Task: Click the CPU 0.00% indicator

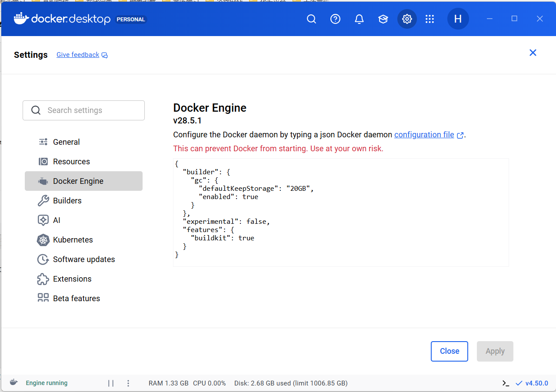Action: point(210,383)
